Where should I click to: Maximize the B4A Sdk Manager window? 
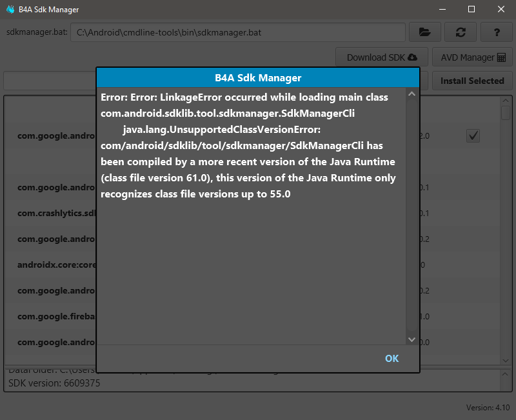click(471, 9)
